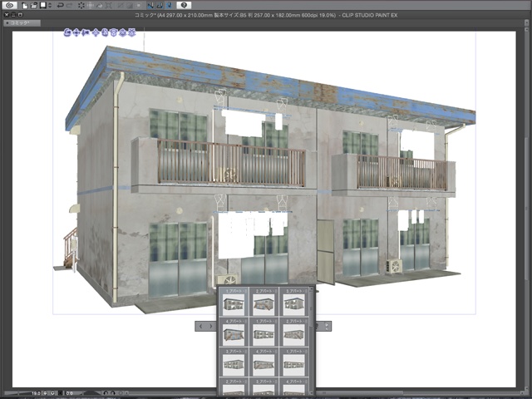Click the zoom slider in status bar
This screenshot has height=399, width=532.
[x=17, y=393]
